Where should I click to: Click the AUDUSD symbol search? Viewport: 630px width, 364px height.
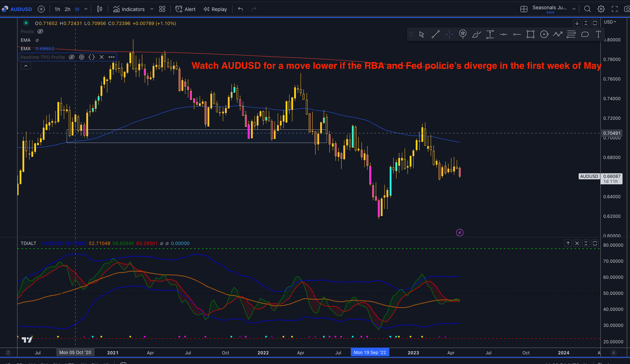pos(17,9)
